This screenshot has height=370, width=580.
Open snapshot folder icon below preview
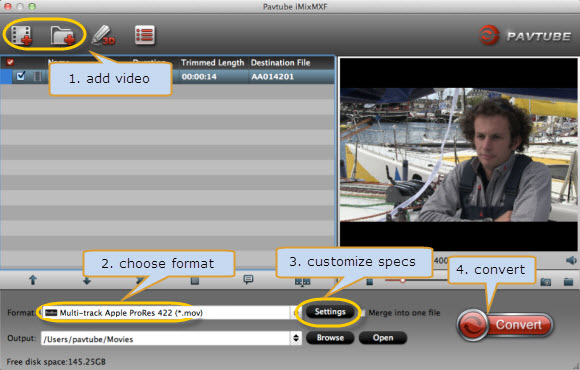tap(569, 282)
